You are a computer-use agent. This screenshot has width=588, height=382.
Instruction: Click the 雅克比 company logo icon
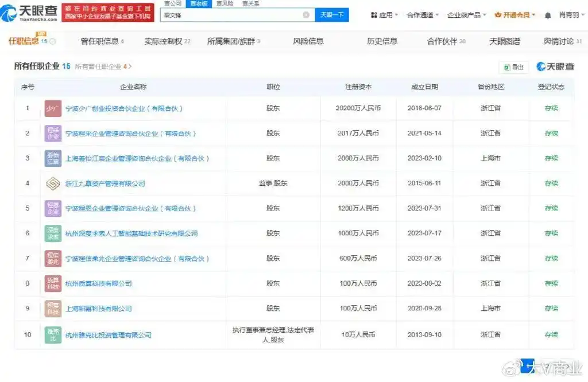pyautogui.click(x=53, y=335)
